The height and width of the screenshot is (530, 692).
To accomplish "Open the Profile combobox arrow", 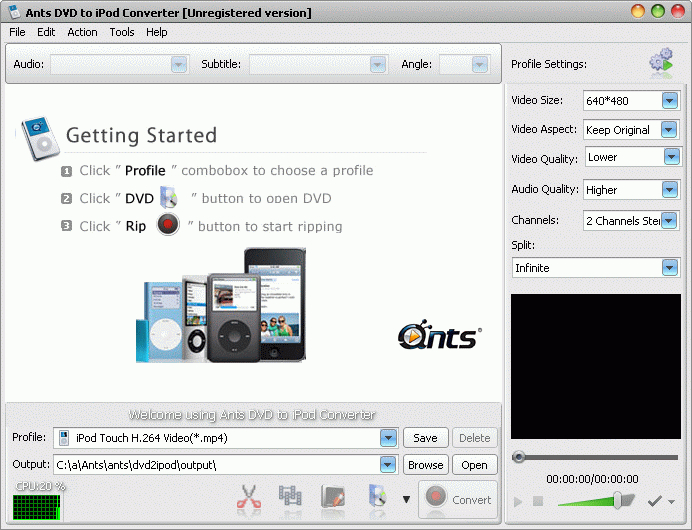I will click(x=388, y=438).
